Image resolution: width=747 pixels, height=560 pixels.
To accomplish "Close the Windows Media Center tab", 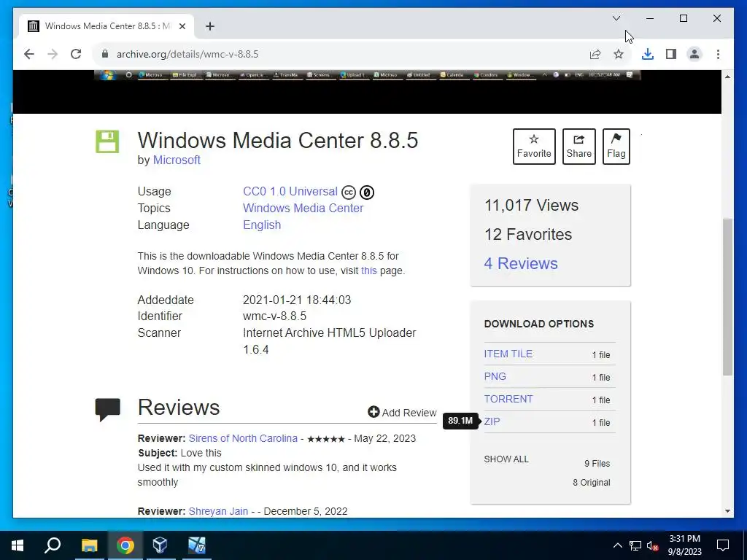I will coord(182,26).
